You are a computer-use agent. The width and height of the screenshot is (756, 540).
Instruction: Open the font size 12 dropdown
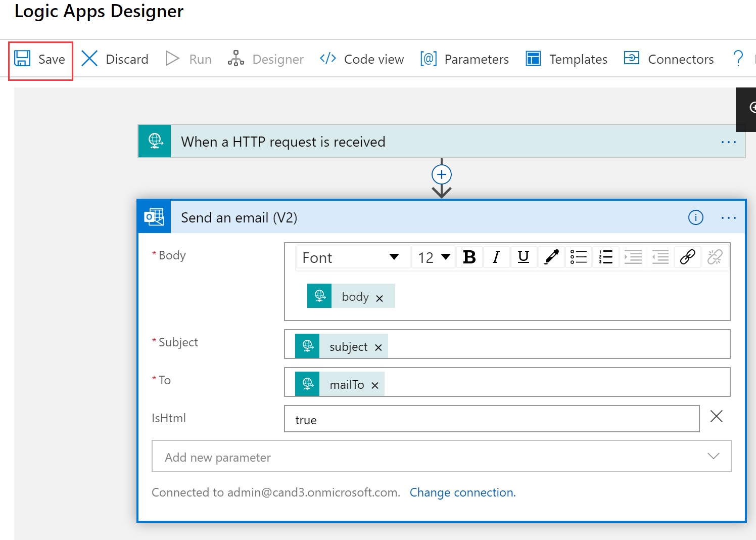coord(434,258)
